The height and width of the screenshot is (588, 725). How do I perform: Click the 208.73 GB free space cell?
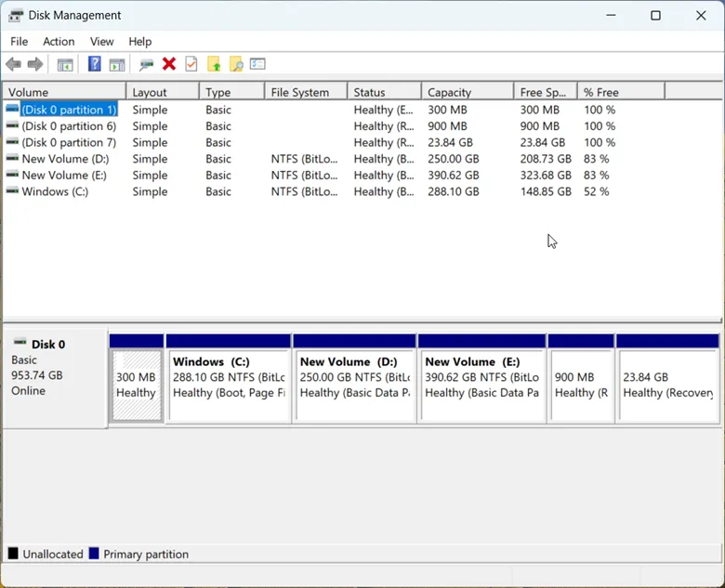point(546,159)
